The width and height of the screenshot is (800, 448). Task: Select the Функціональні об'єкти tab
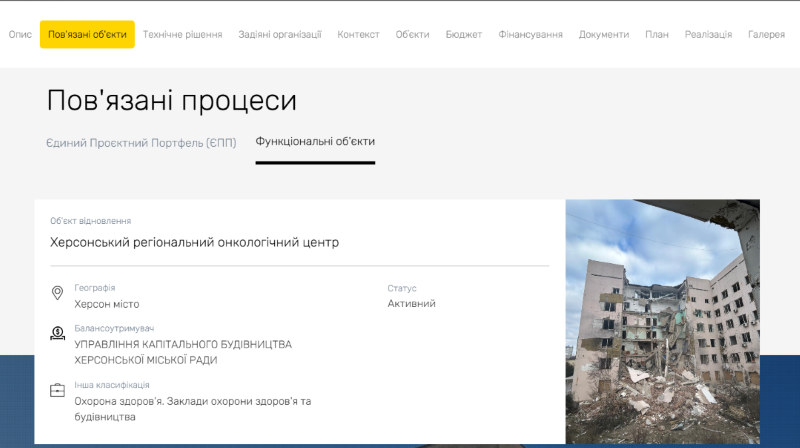pos(315,142)
